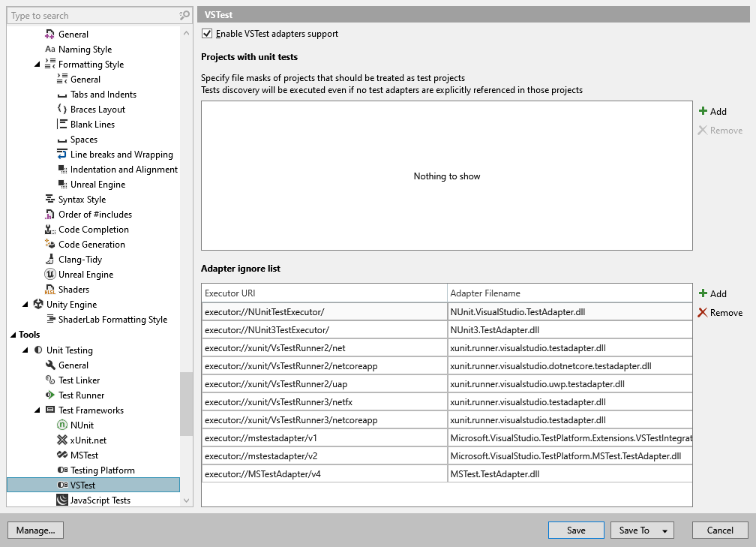Click the Clang-Tidy icon

coord(50,260)
